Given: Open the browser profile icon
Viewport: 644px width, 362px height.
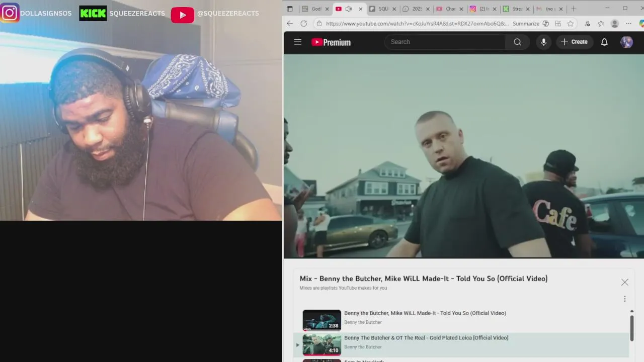Looking at the screenshot, I should (614, 24).
